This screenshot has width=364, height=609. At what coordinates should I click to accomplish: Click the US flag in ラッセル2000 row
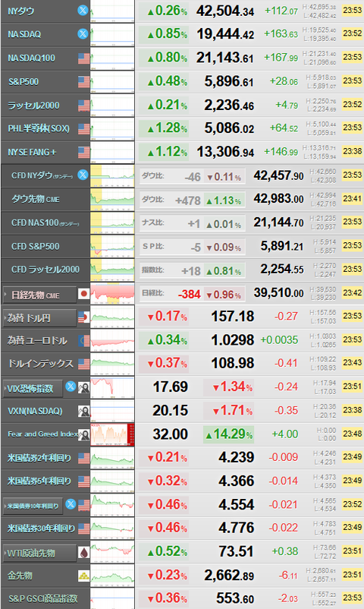(x=84, y=106)
